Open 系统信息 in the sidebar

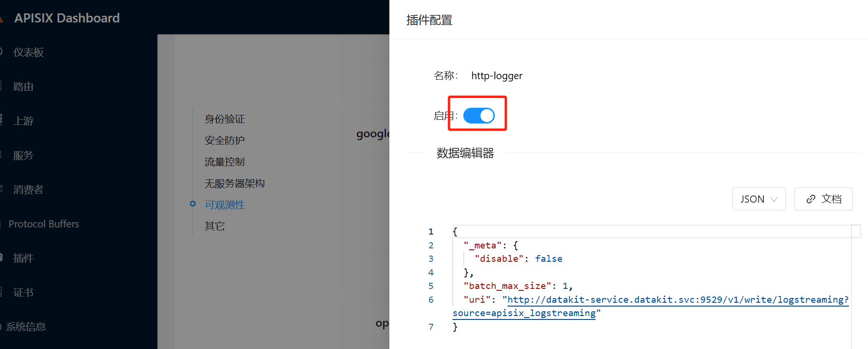26,327
